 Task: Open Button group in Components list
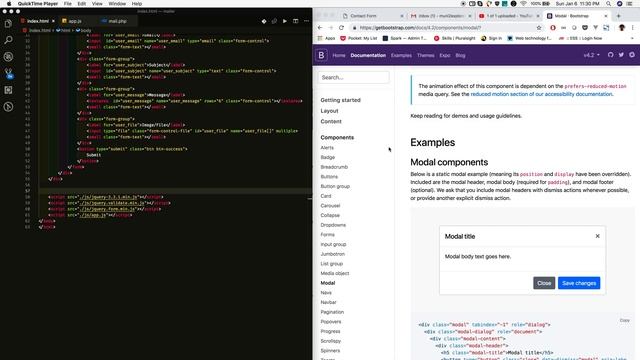(x=335, y=187)
